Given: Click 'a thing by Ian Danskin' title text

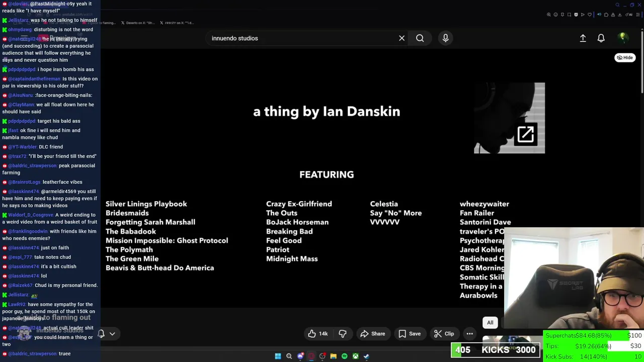Looking at the screenshot, I should pyautogui.click(x=327, y=112).
